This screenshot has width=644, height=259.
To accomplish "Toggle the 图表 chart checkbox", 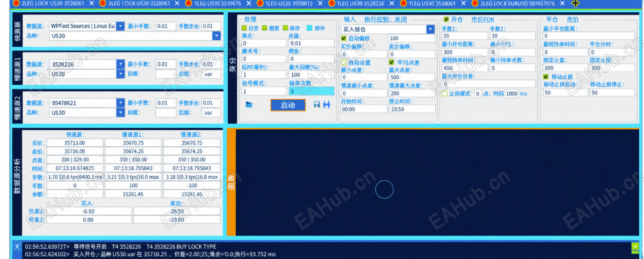I will 264,28.
